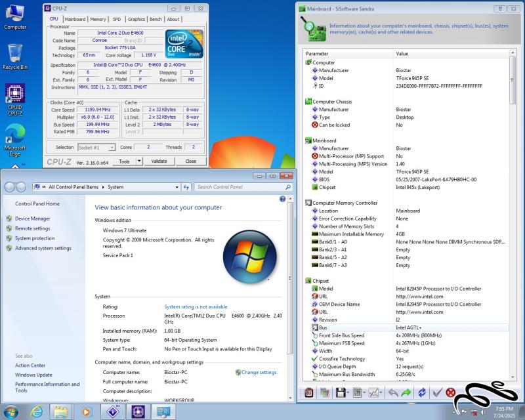Click the blue Refresh icon in Sandra toolbar
Image resolution: width=525 pixels, height=420 pixels.
click(x=422, y=392)
